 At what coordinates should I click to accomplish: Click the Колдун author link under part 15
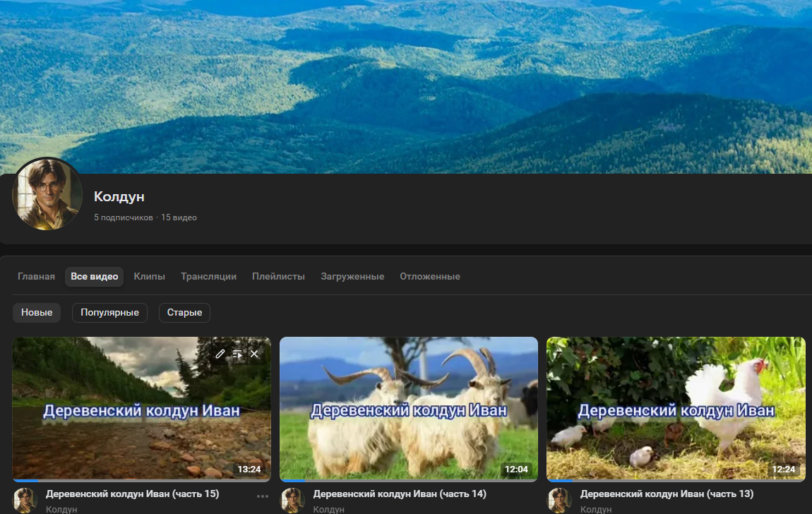(61, 509)
